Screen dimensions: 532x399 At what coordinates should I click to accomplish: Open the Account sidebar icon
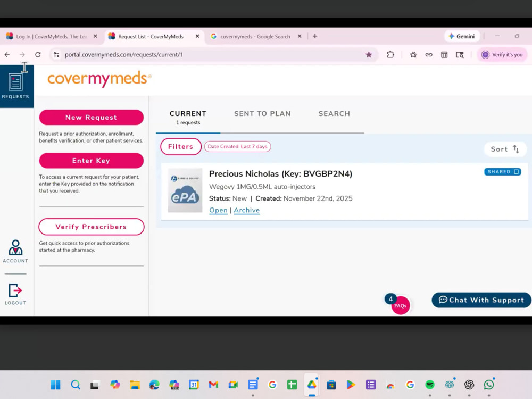15,251
